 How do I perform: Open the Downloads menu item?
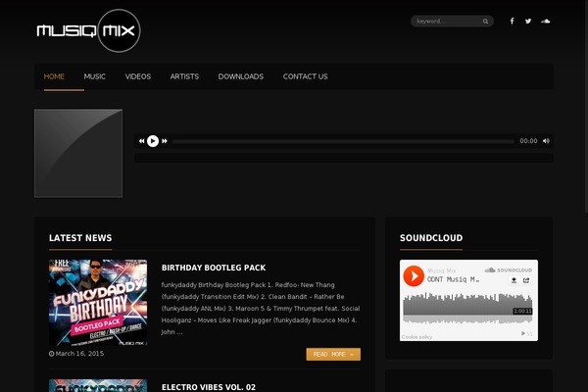click(241, 76)
